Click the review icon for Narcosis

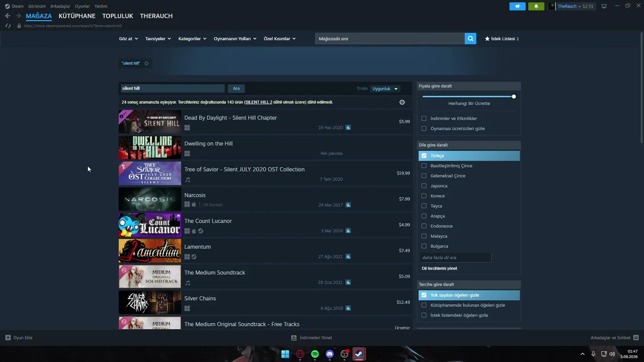pyautogui.click(x=348, y=205)
